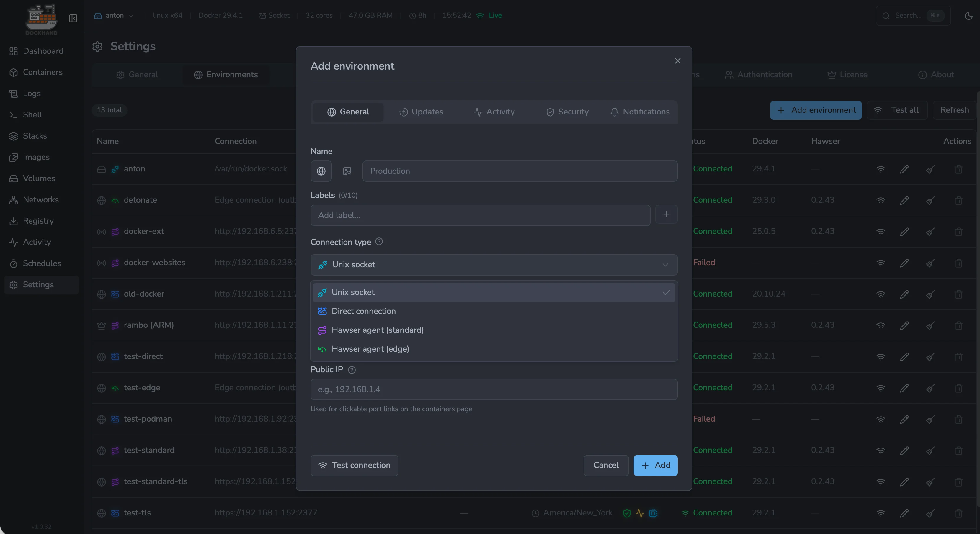
Task: Click the Test connection button
Action: pos(354,466)
